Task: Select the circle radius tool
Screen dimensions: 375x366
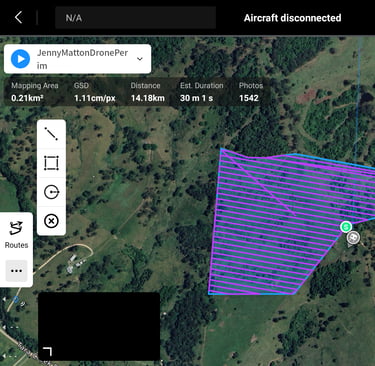Action: click(x=51, y=192)
